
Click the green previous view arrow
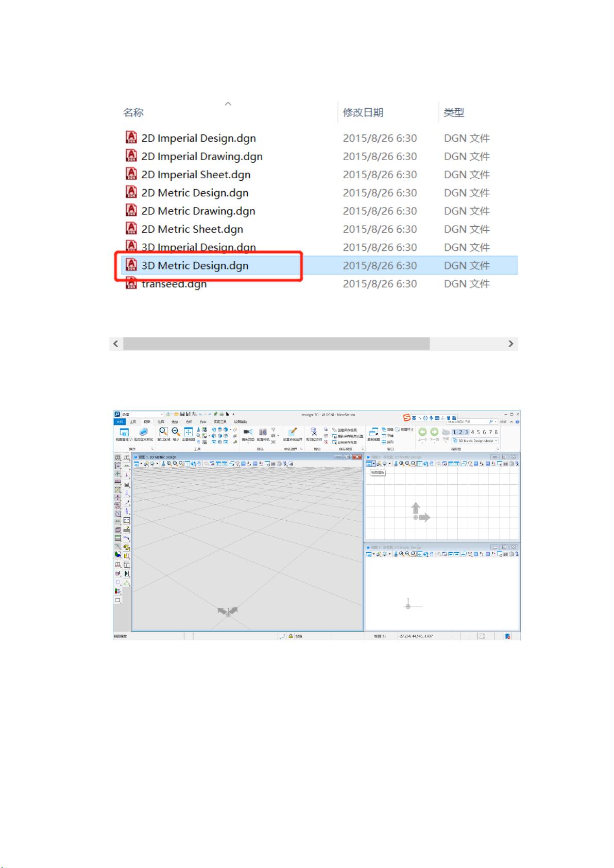tap(422, 432)
